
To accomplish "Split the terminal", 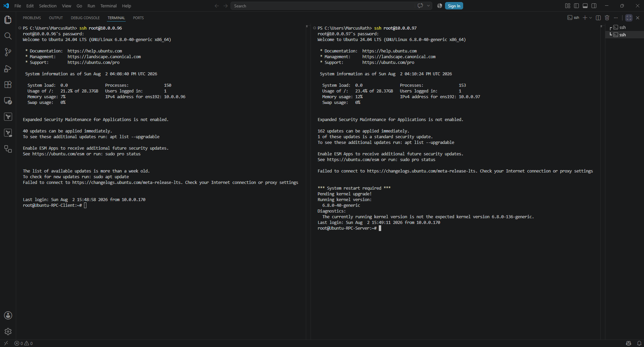I will point(598,17).
